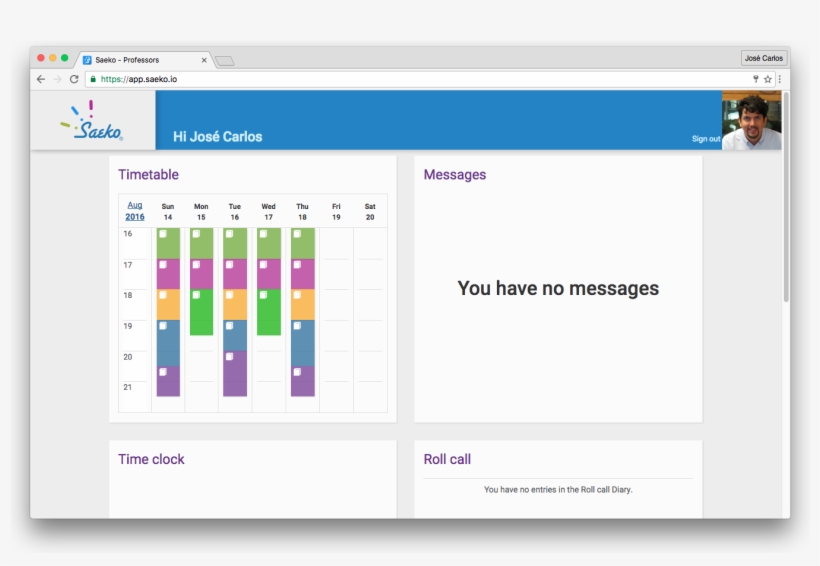The image size is (820, 566).
Task: Click the José Carlos profile photo
Action: 751,120
